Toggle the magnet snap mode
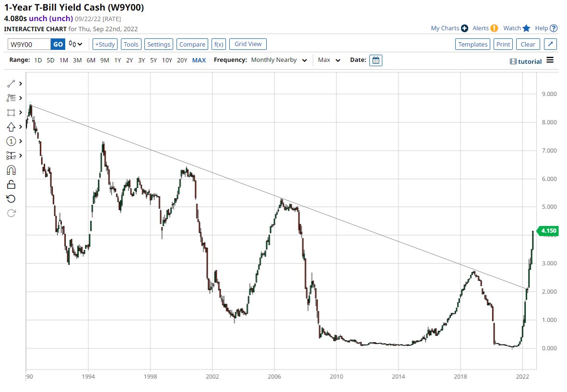The width and height of the screenshot is (567, 392). click(11, 170)
